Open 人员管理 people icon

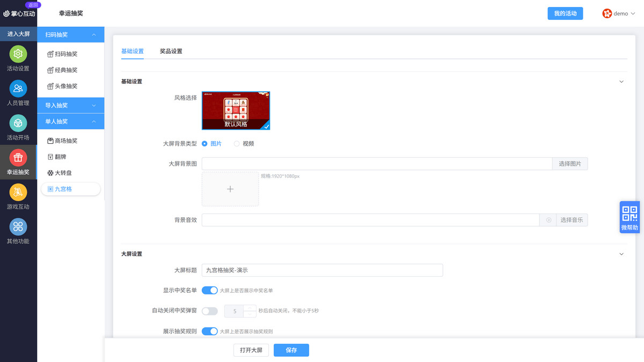tap(18, 88)
